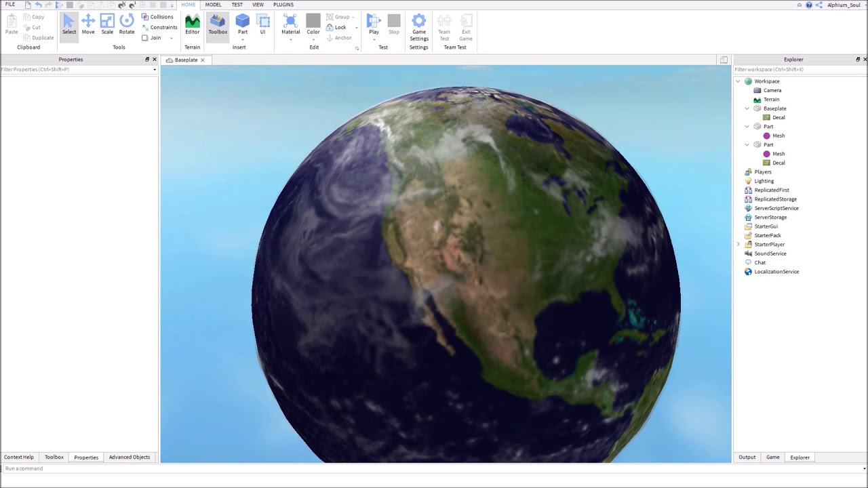Collapse the Workspace node
This screenshot has width=868, height=488.
(x=738, y=81)
